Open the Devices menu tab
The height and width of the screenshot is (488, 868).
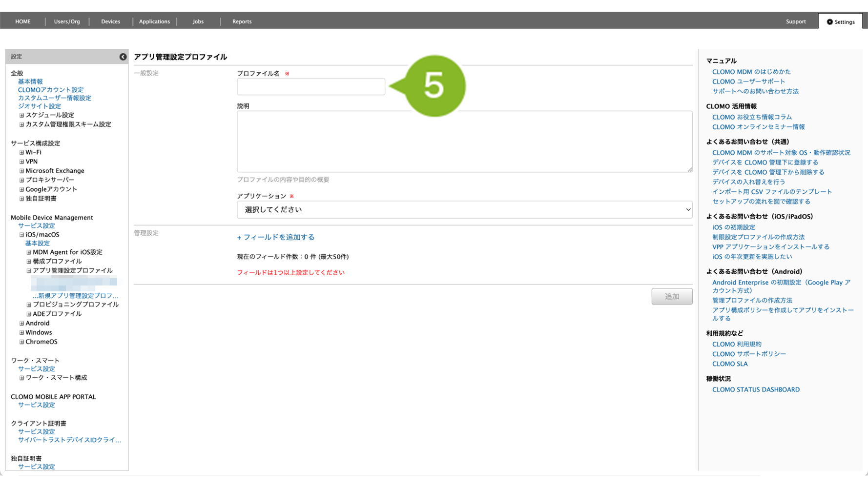click(110, 21)
